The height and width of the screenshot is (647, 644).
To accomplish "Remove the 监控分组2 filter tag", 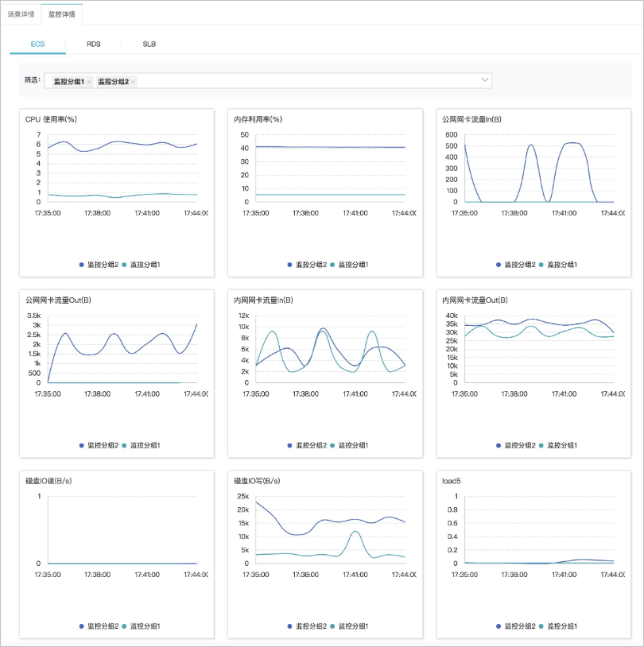I will (x=133, y=82).
